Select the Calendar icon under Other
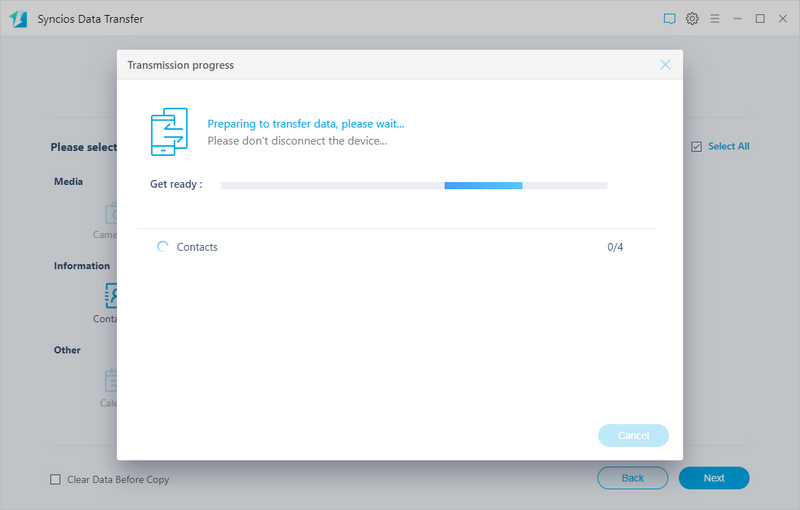Image resolution: width=800 pixels, height=510 pixels. pos(111,380)
